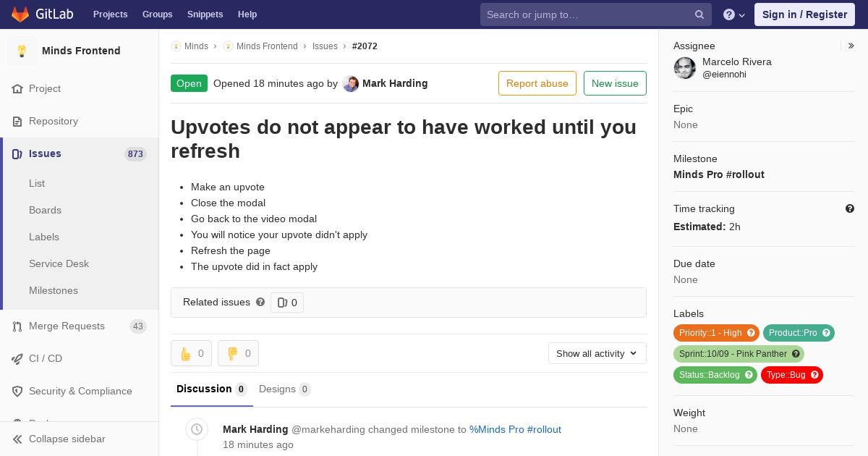Open the Minds Pro #rollout milestone in sidebar
The width and height of the screenshot is (868, 456).
[x=719, y=174]
